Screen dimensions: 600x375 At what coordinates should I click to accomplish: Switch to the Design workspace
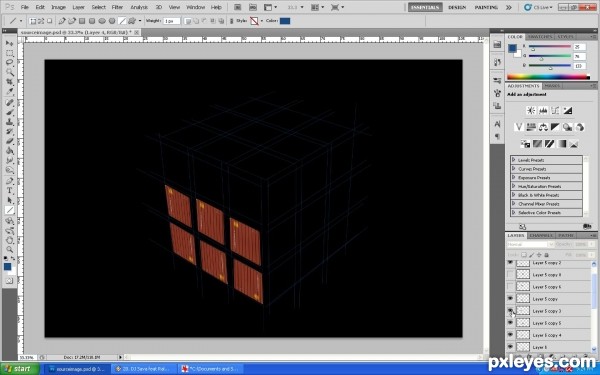(457, 7)
